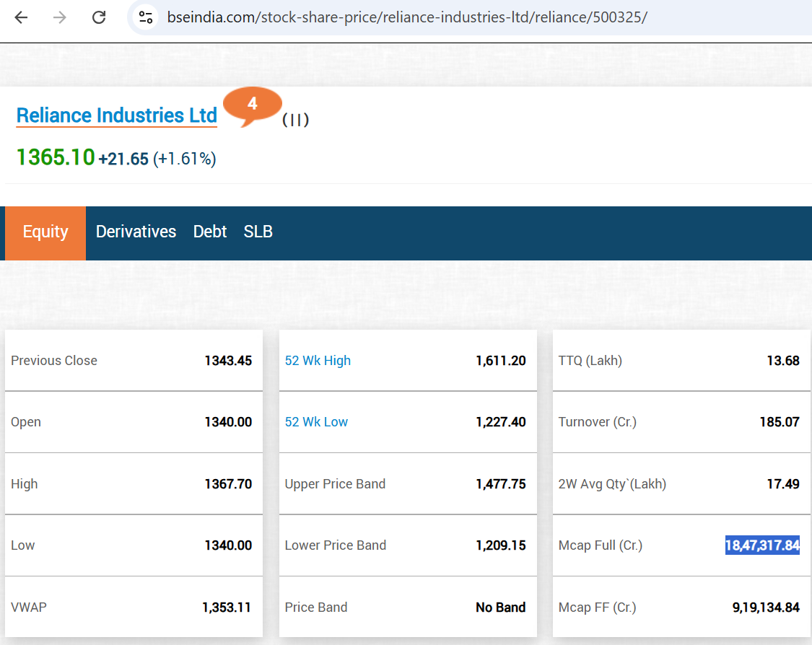Click the Upper Price Band label

tap(335, 484)
